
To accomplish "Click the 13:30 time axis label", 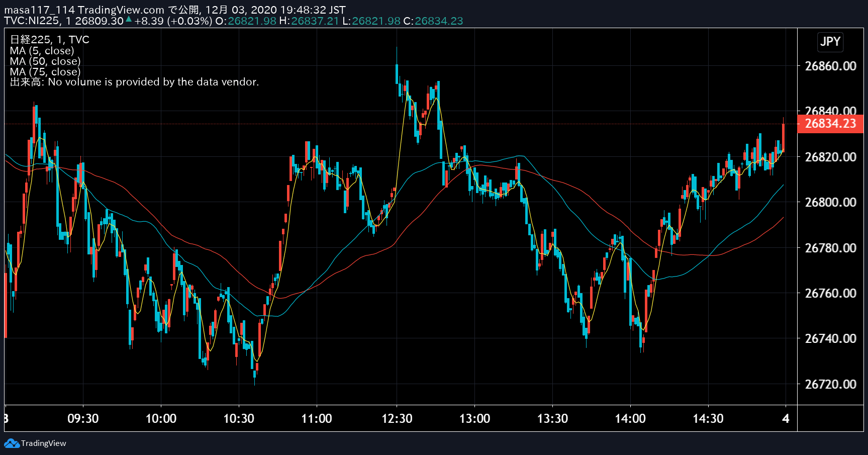I will tap(552, 419).
